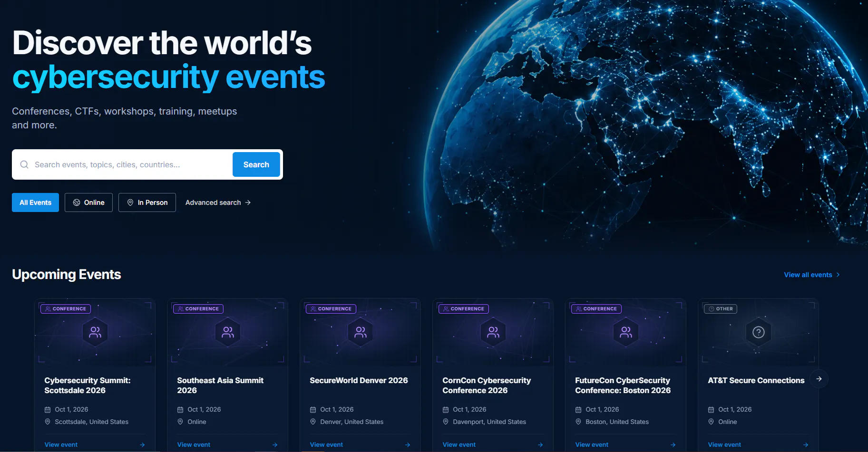
Task: Click Conference badge on FutureCon Boston card
Action: click(x=596, y=309)
